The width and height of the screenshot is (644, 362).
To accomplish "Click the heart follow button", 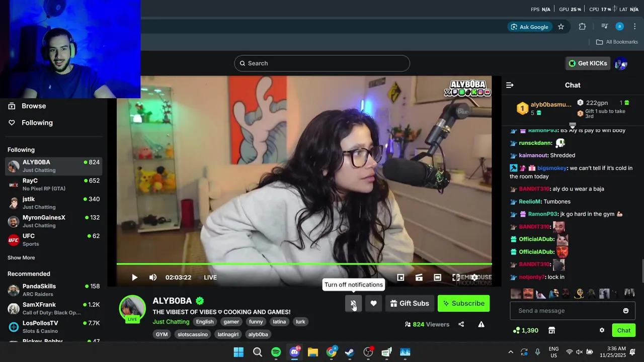I will [373, 303].
